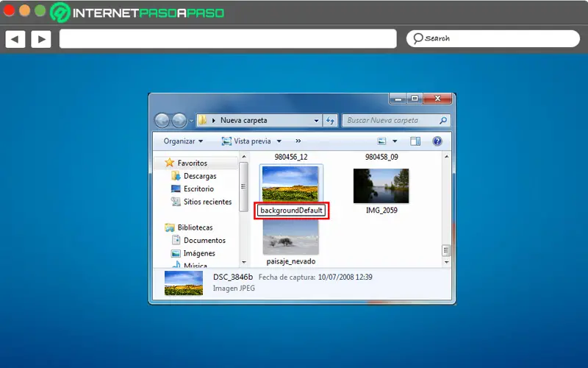Click the Favoritos star icon

point(170,163)
